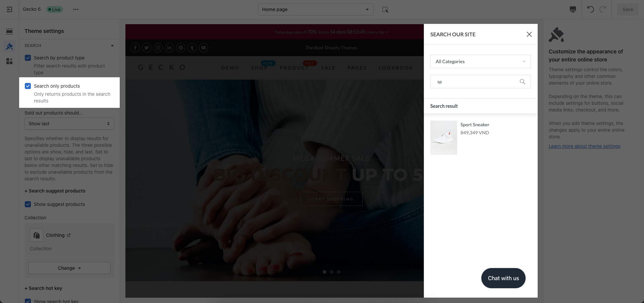Click the LinkedIn social icon
644x303 pixels.
pyautogui.click(x=169, y=48)
